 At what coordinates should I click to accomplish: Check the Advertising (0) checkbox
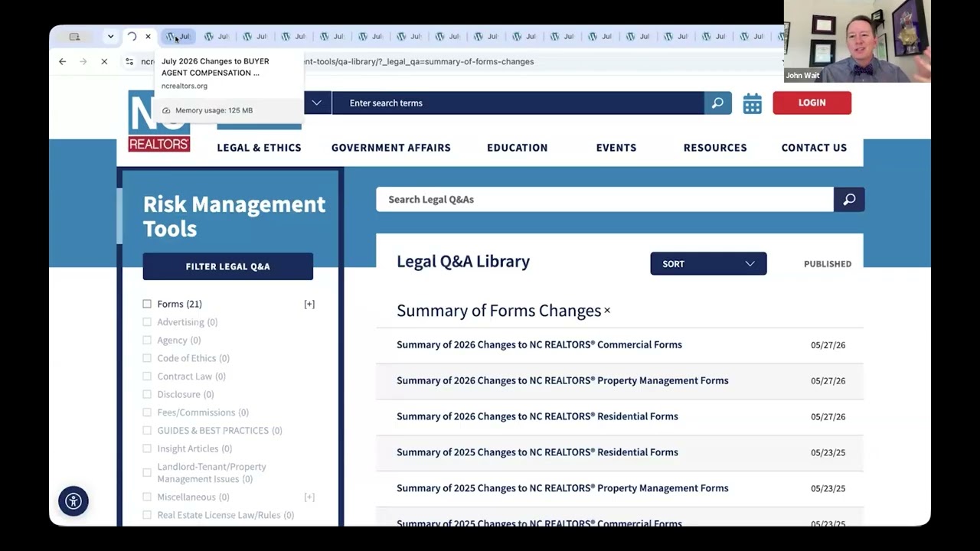pyautogui.click(x=147, y=322)
